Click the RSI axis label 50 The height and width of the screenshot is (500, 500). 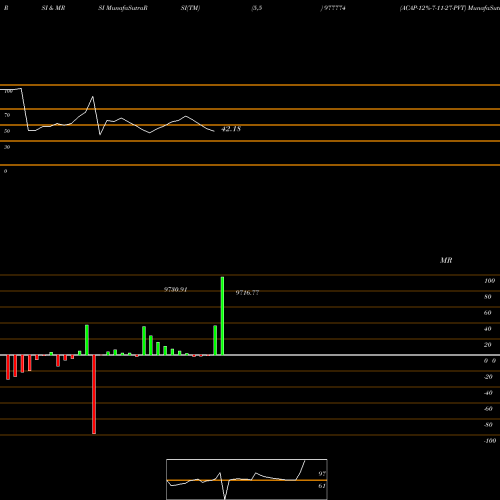pos(7,131)
